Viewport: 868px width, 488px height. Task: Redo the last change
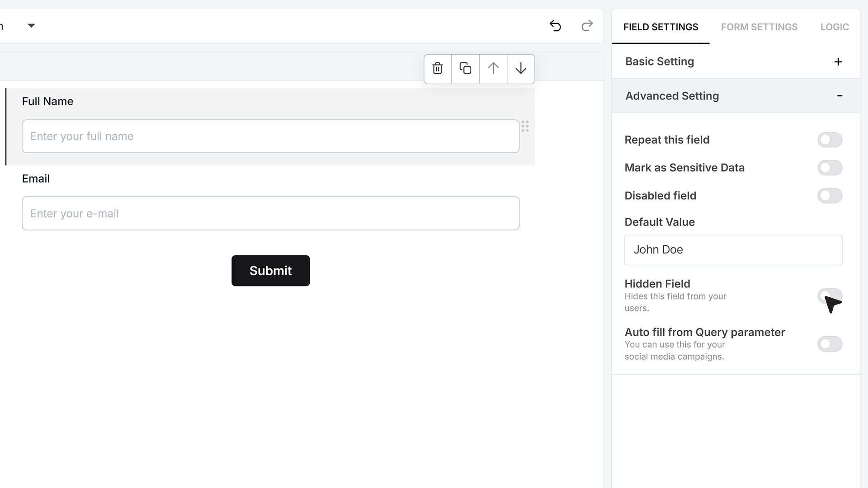coord(587,26)
